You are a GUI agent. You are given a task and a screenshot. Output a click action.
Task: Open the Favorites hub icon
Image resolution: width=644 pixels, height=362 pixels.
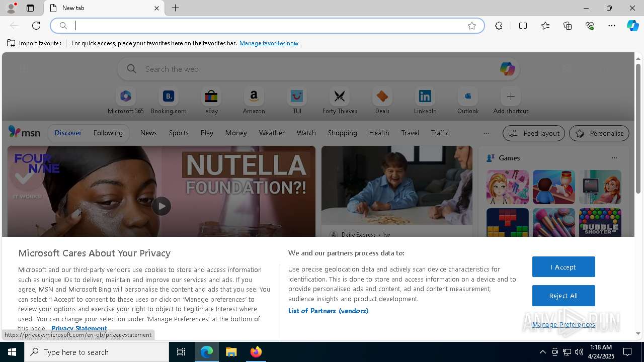point(545,26)
